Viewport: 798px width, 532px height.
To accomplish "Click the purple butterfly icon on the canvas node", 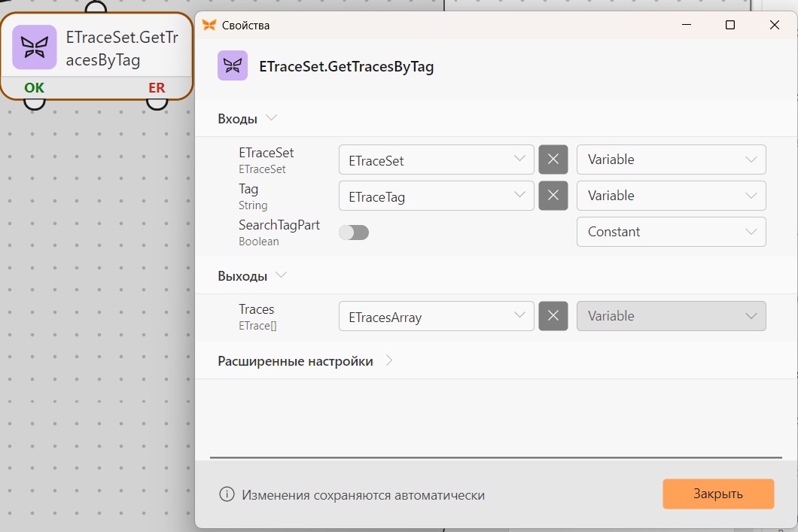I will point(34,47).
